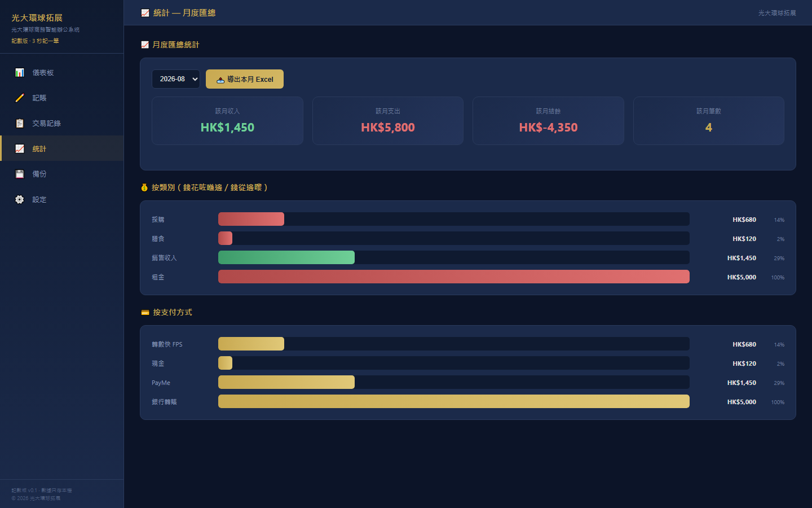
Task: Click the 按支付方式 section heading
Action: coord(173,312)
